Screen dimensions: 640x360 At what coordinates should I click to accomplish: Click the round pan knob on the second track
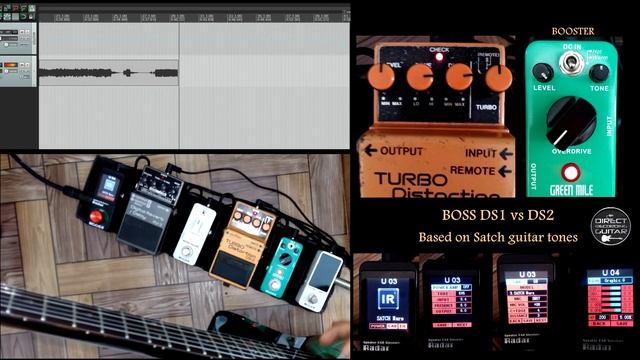[6, 71]
